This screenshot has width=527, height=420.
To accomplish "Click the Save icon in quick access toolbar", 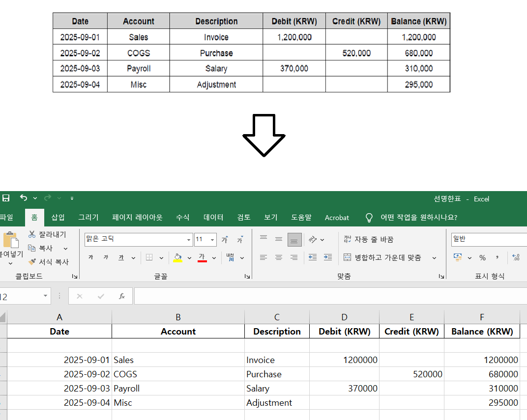I will (6, 198).
